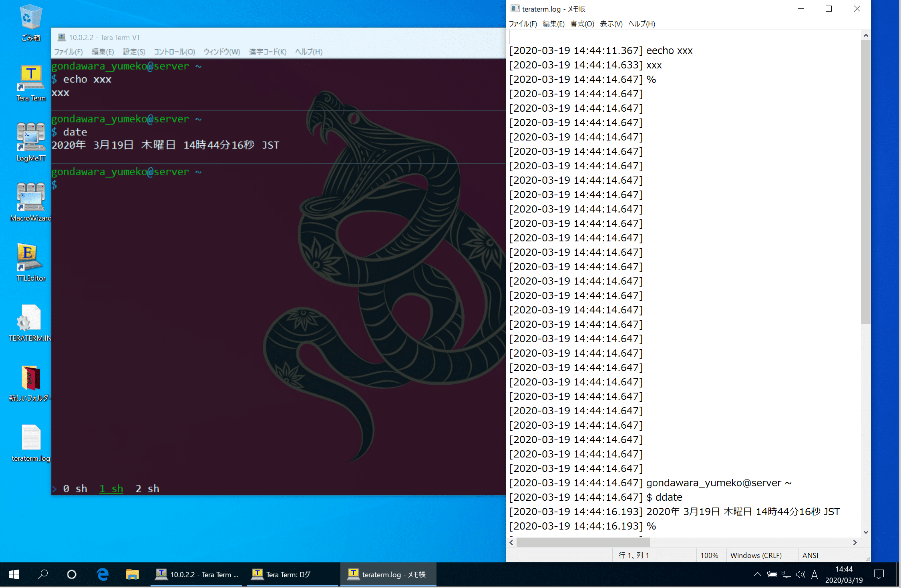Click Notepad horizontal scrollbar thumb
This screenshot has width=901, height=588.
click(x=583, y=542)
